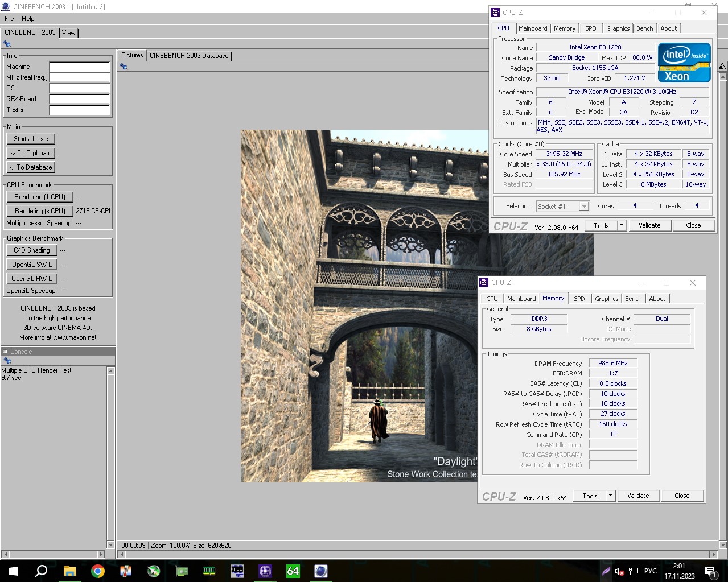Switch to the View tab in CINEBENCH
This screenshot has height=582, width=728.
point(69,33)
